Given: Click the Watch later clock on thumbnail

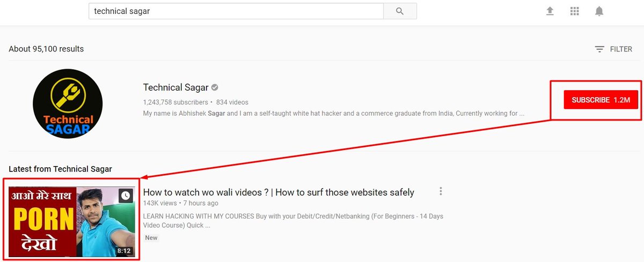Looking at the screenshot, I should click(x=126, y=196).
